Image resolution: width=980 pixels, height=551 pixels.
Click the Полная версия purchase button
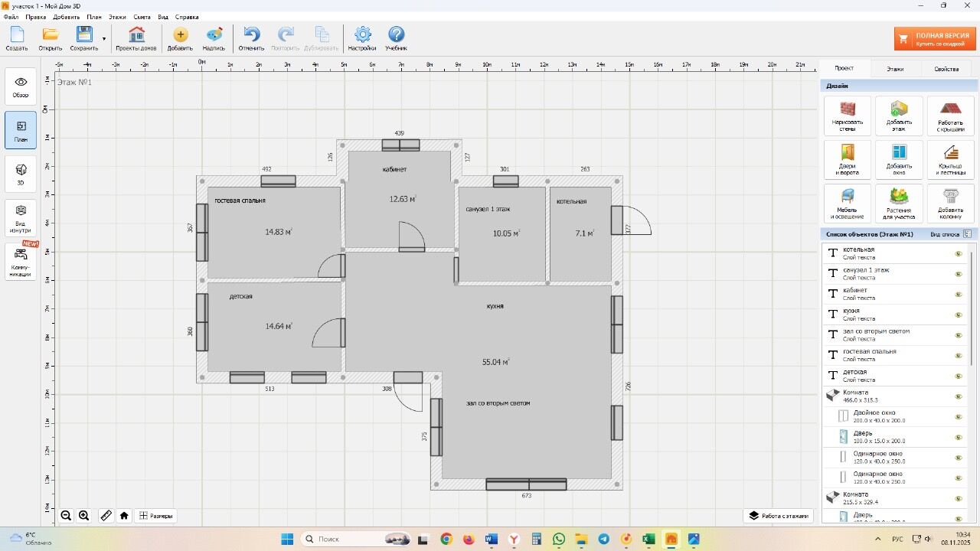[x=935, y=39]
